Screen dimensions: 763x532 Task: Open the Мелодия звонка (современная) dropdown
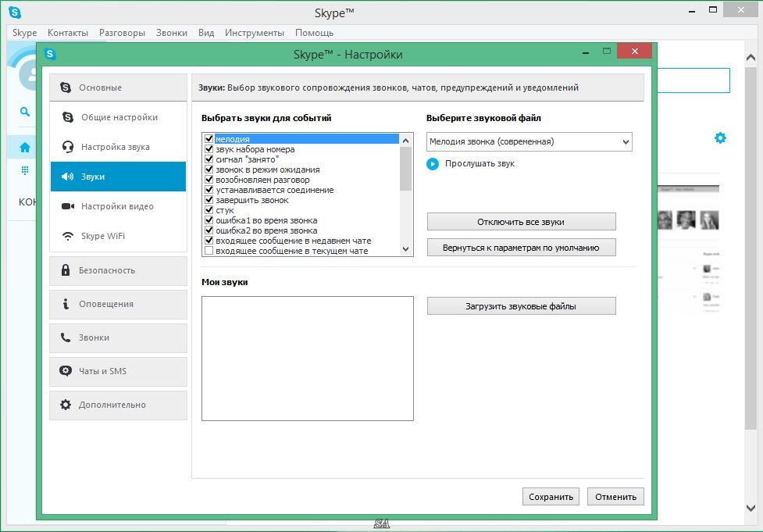[529, 141]
